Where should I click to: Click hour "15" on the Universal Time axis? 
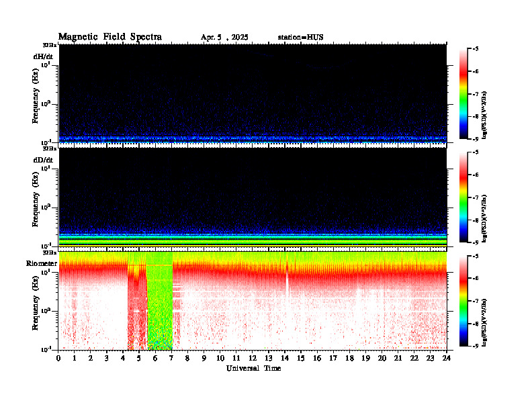point(301,358)
